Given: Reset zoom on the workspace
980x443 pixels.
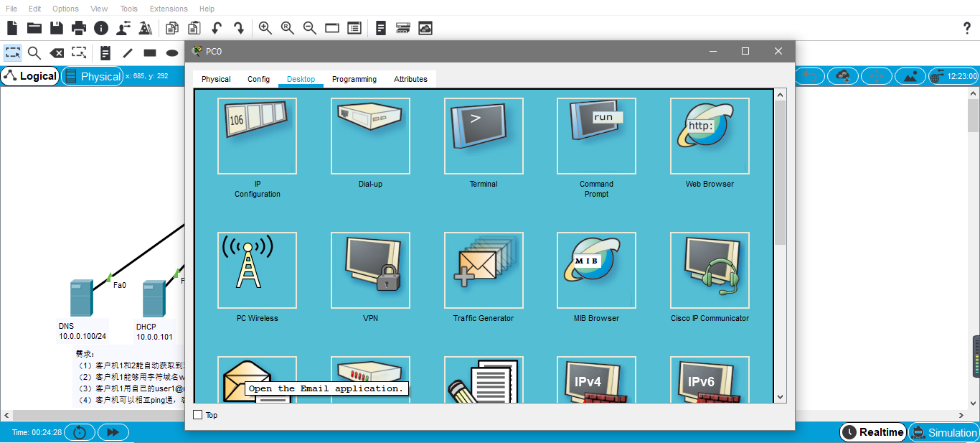Looking at the screenshot, I should tap(287, 28).
